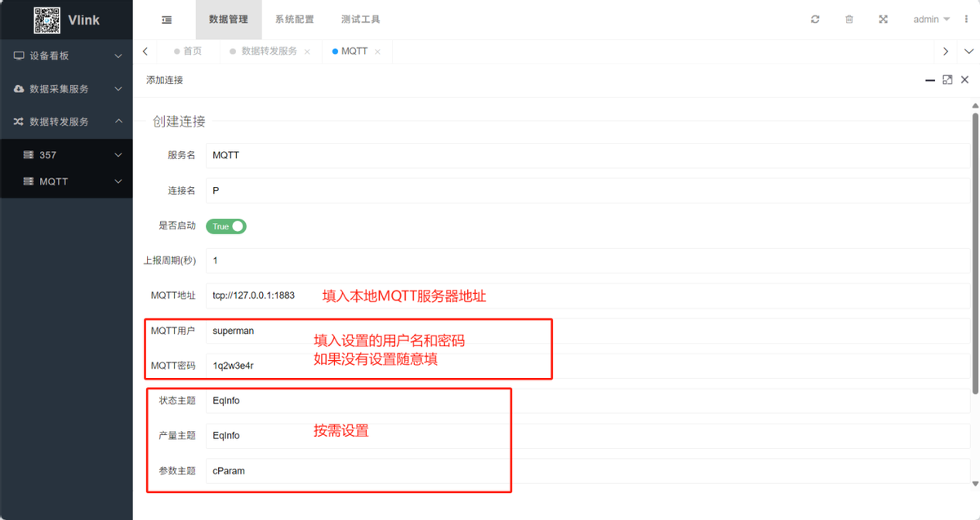The height and width of the screenshot is (520, 980).
Task: Click the Vlink QR code logo
Action: click(47, 20)
